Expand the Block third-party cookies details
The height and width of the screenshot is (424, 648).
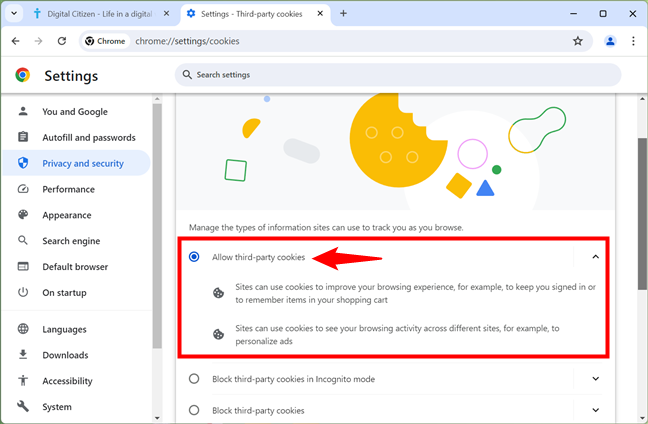pos(595,410)
